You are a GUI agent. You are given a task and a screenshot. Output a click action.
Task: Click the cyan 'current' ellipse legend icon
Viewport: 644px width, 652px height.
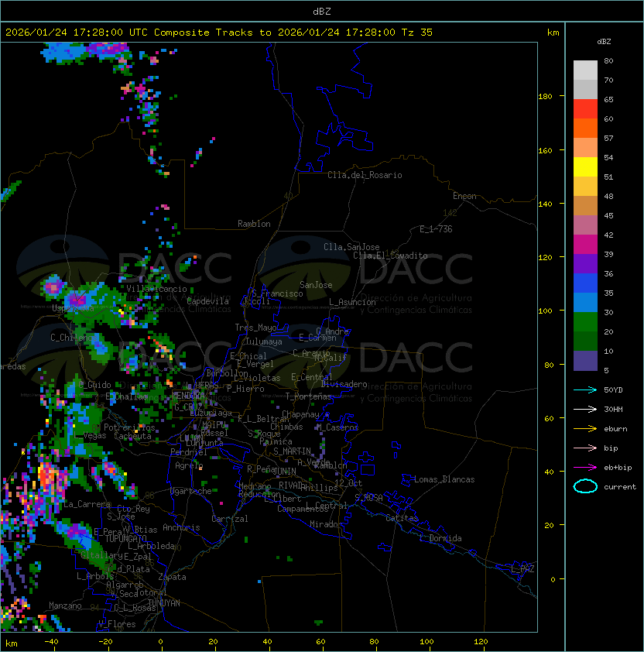coord(585,486)
